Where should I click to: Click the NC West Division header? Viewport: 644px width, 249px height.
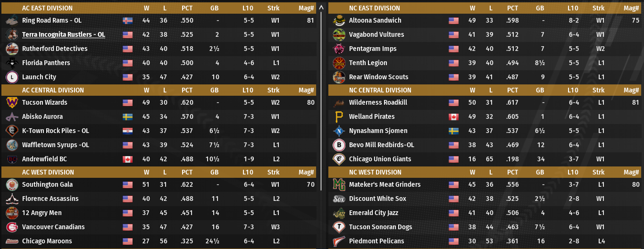[x=375, y=172]
